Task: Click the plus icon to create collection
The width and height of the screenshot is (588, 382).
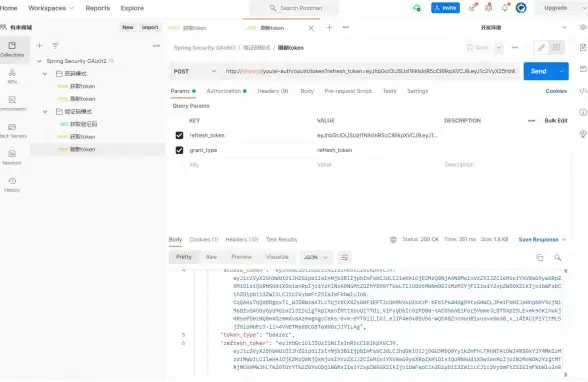Action: click(39, 46)
